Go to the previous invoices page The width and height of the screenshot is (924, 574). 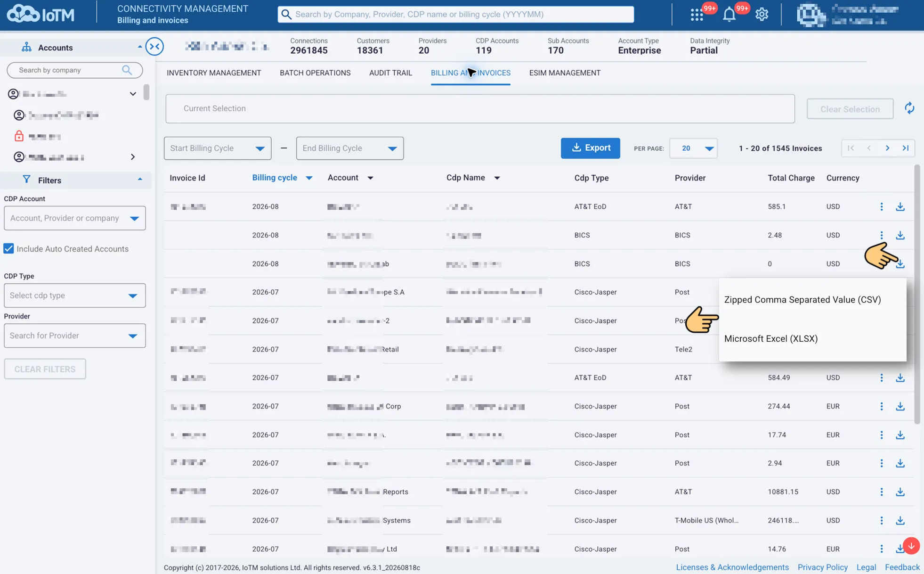[x=869, y=148]
